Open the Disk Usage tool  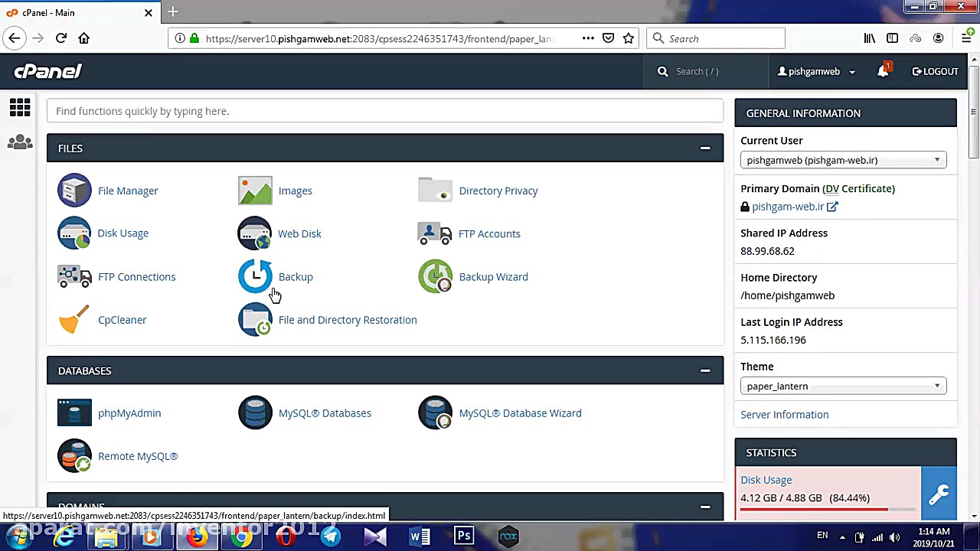pyautogui.click(x=122, y=233)
